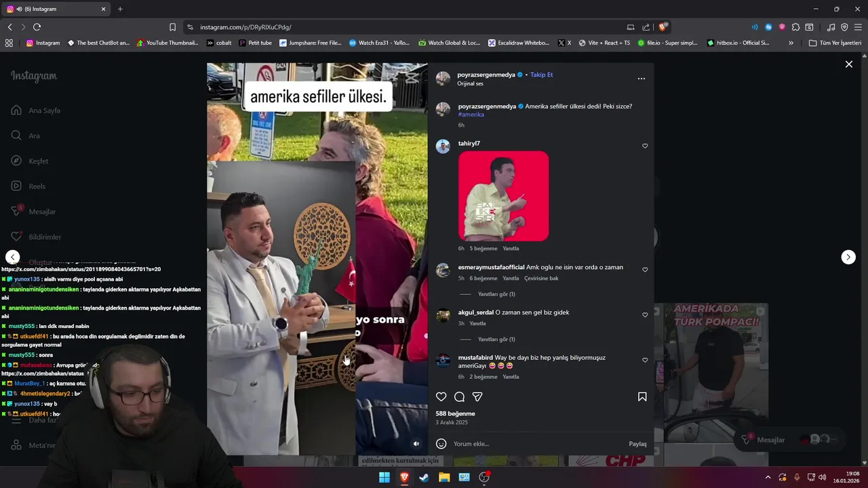Reply to mustafabird's comment

click(x=511, y=377)
